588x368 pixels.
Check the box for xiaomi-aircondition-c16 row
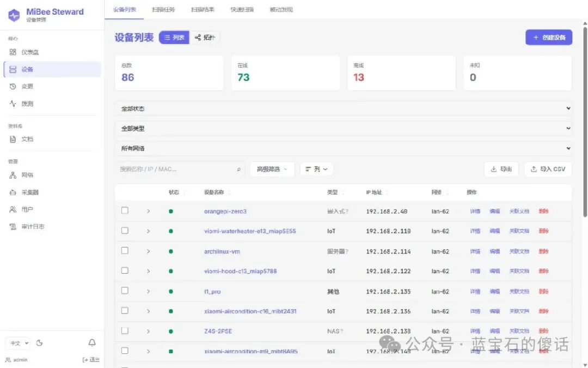pyautogui.click(x=125, y=311)
